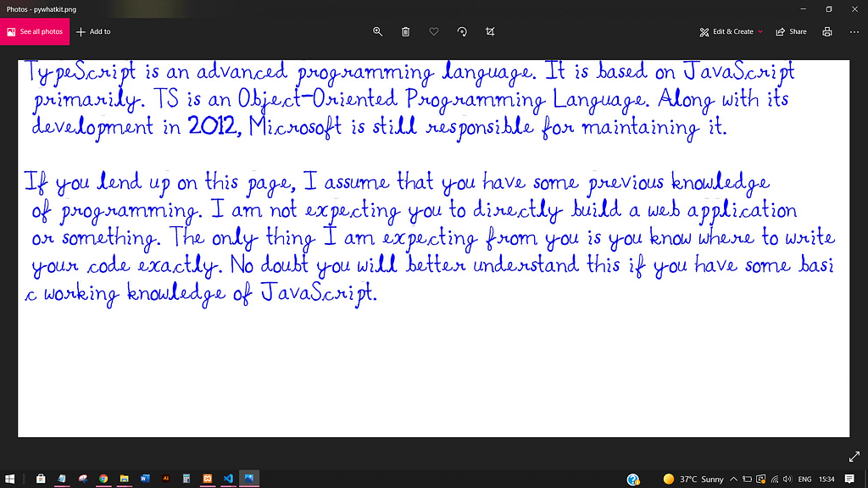The image size is (868, 488).
Task: Click the Delete (trash) icon
Action: click(406, 31)
